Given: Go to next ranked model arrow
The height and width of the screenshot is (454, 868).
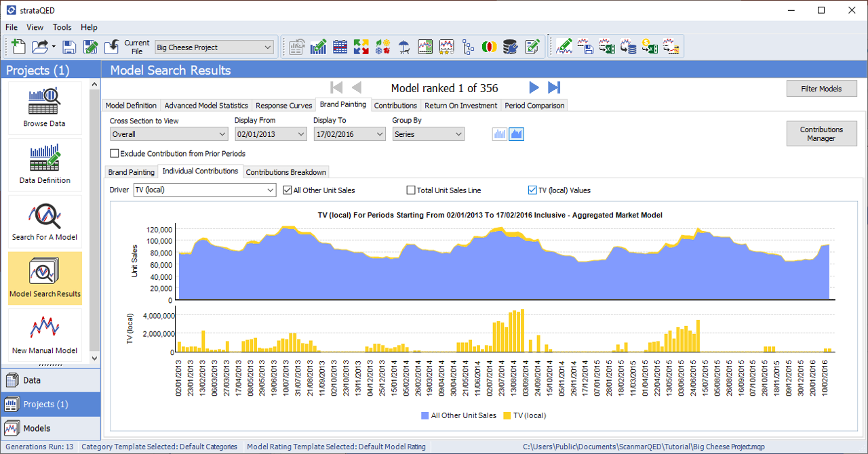Looking at the screenshot, I should coord(534,87).
